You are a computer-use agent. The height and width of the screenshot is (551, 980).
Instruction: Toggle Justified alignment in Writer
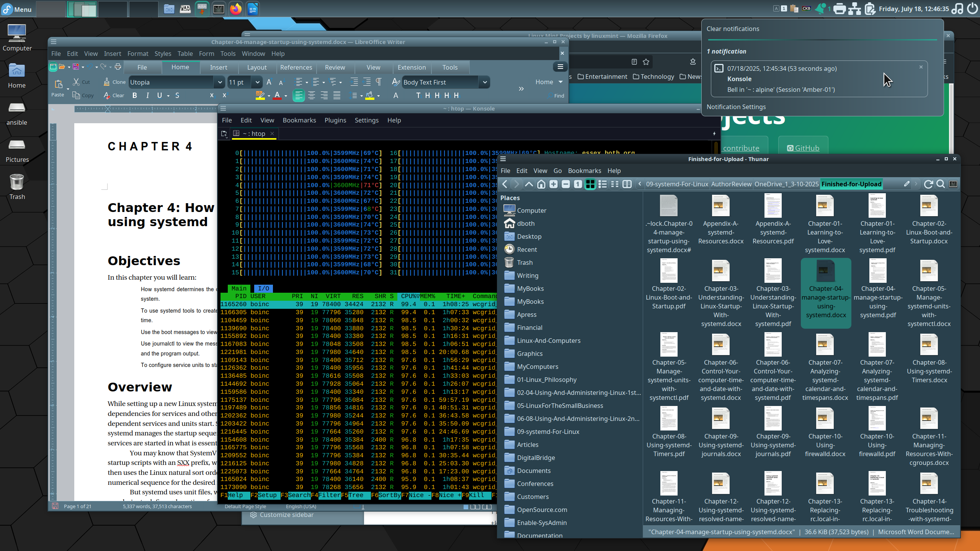pyautogui.click(x=337, y=95)
